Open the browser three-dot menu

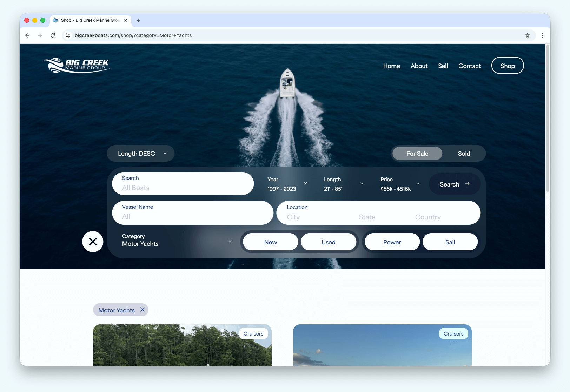(542, 35)
